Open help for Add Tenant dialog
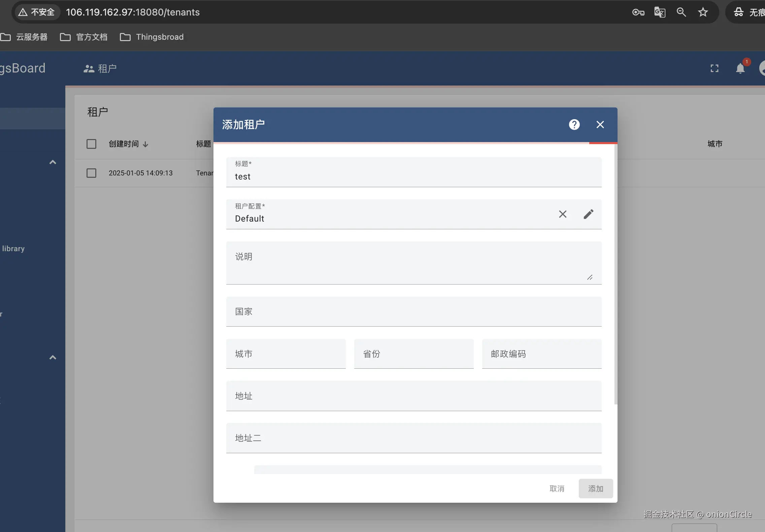The height and width of the screenshot is (532, 765). click(574, 125)
